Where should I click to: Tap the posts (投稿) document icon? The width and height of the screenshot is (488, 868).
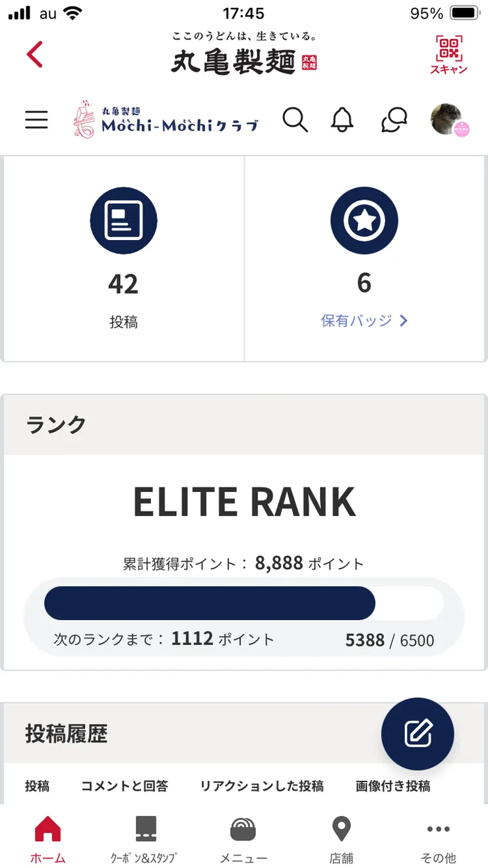pos(123,220)
